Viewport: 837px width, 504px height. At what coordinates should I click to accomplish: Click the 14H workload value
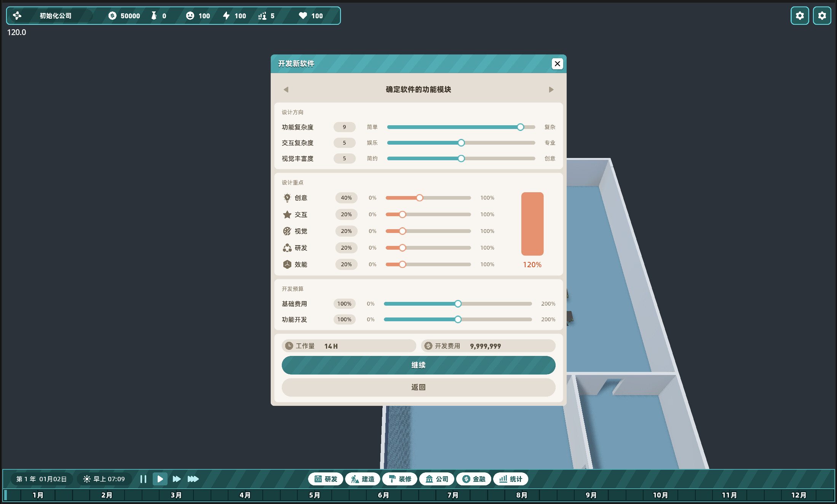click(331, 346)
